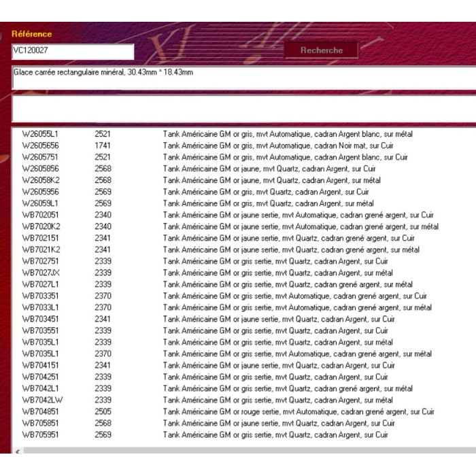Highlight the W26059L1 list entry

[41, 203]
